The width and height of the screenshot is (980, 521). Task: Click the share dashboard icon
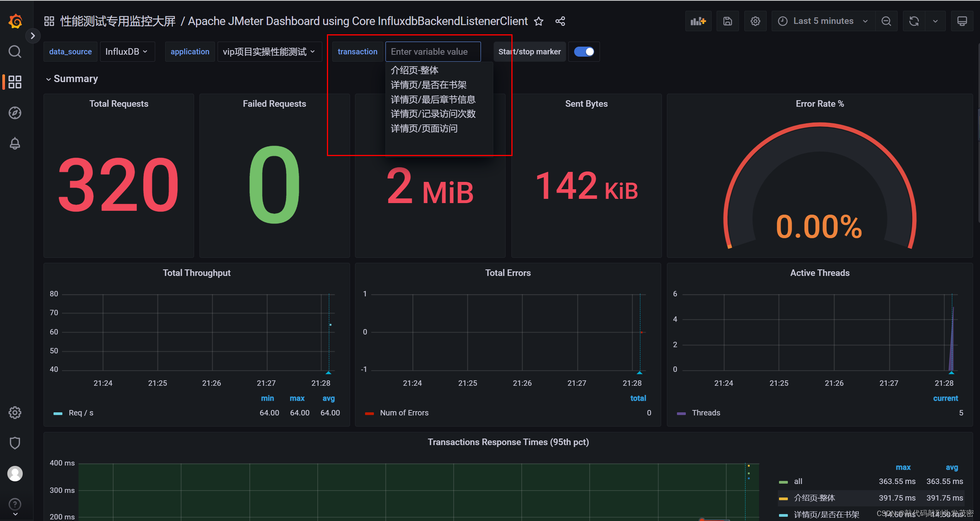tap(560, 21)
